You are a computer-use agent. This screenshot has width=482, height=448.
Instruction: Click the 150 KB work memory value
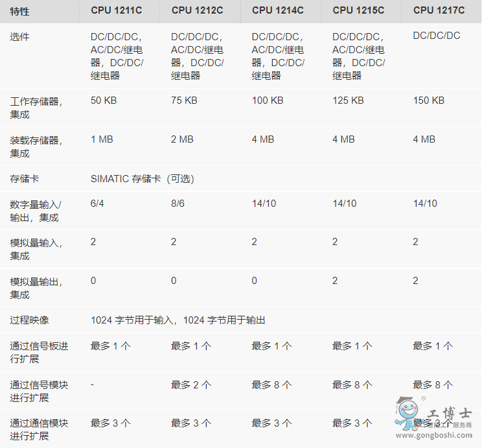[x=429, y=100]
